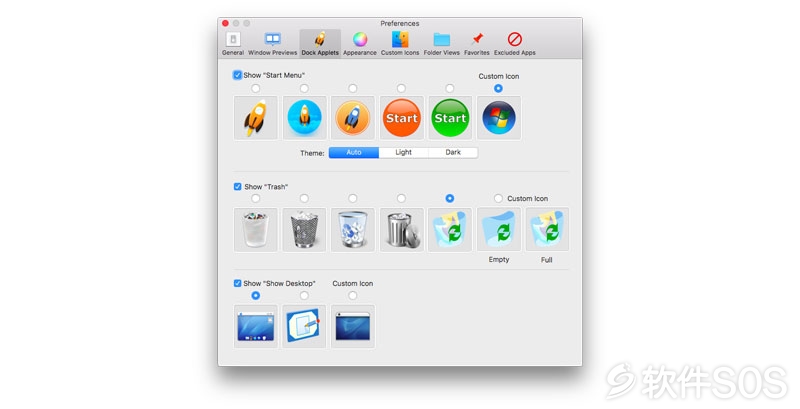Set theme to Auto
This screenshot has height=409, width=800.
point(354,152)
